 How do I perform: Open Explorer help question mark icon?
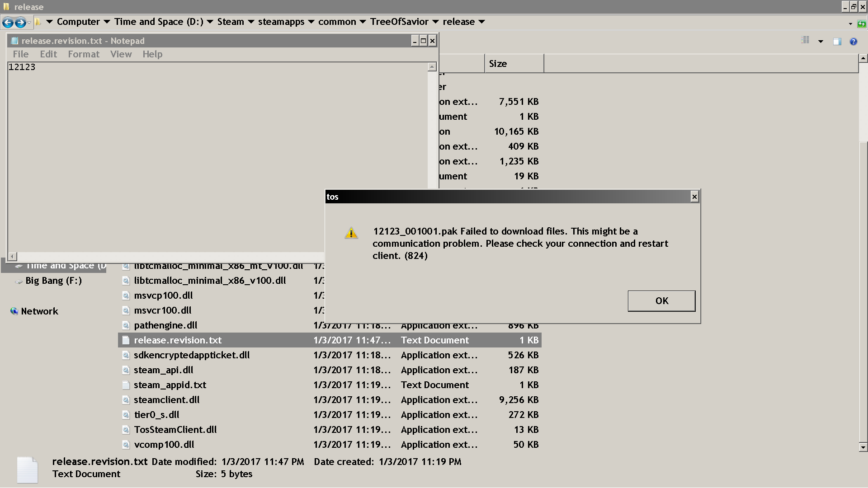853,42
